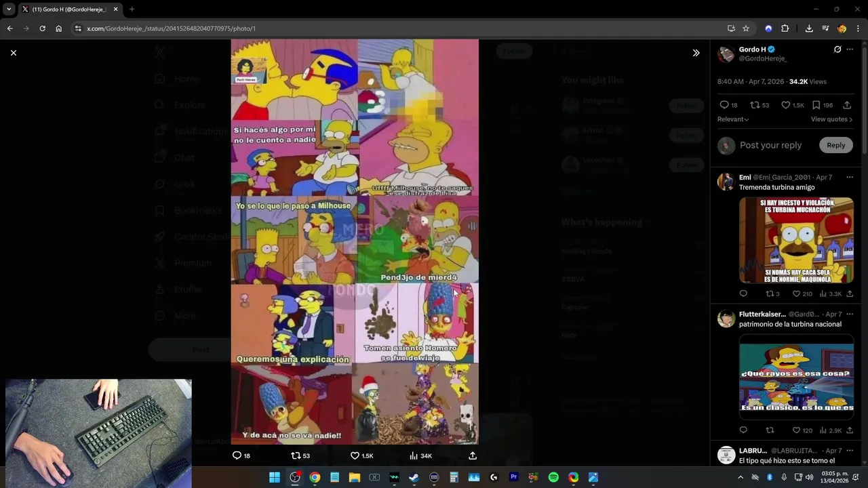Open the Relevant sort dropdown

coord(733,119)
